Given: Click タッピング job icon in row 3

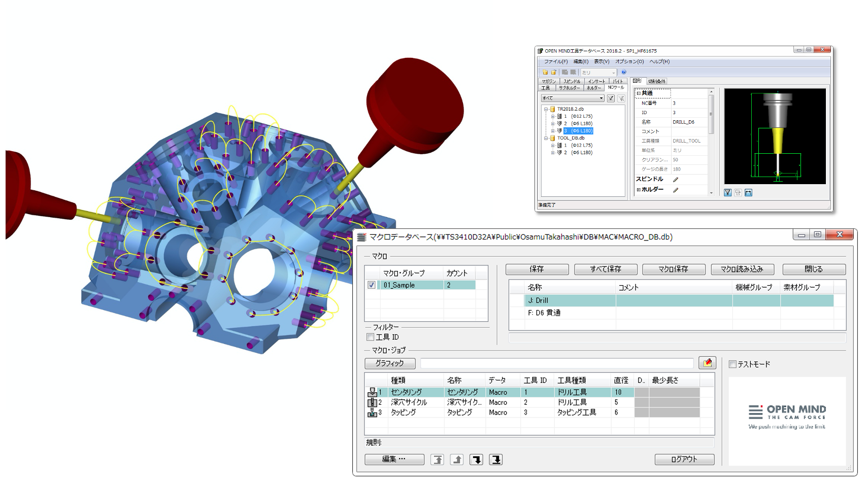Looking at the screenshot, I should tap(372, 412).
